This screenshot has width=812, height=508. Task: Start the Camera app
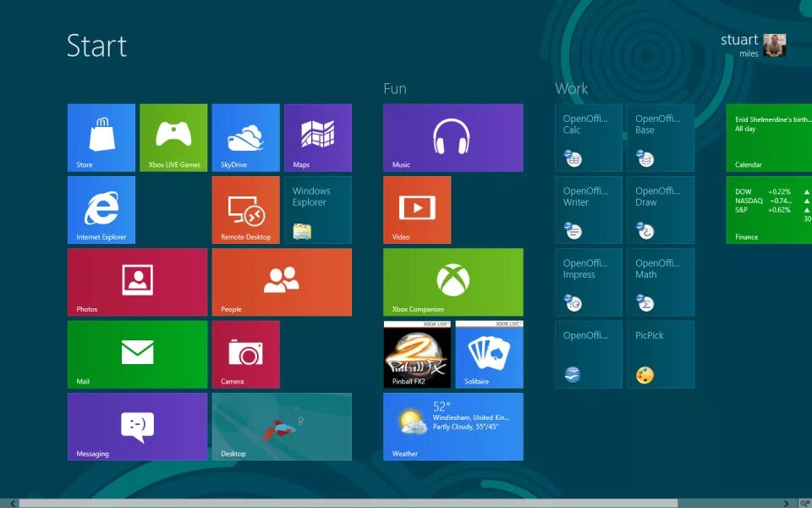point(245,354)
